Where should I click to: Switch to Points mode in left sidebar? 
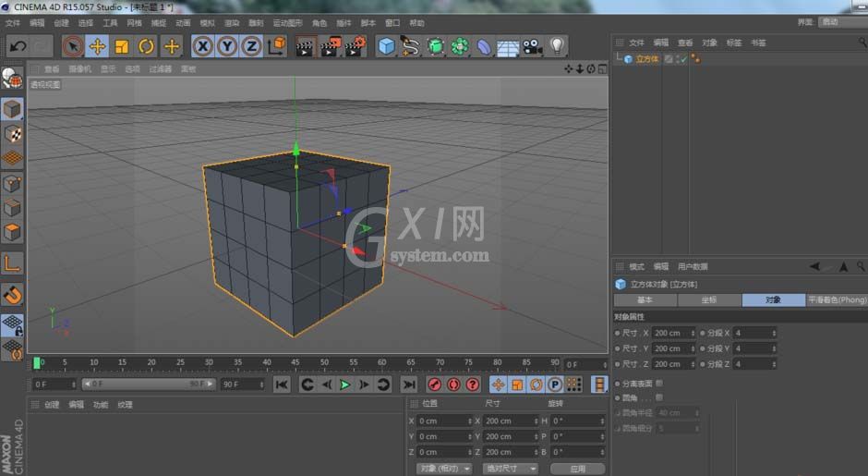(12, 183)
